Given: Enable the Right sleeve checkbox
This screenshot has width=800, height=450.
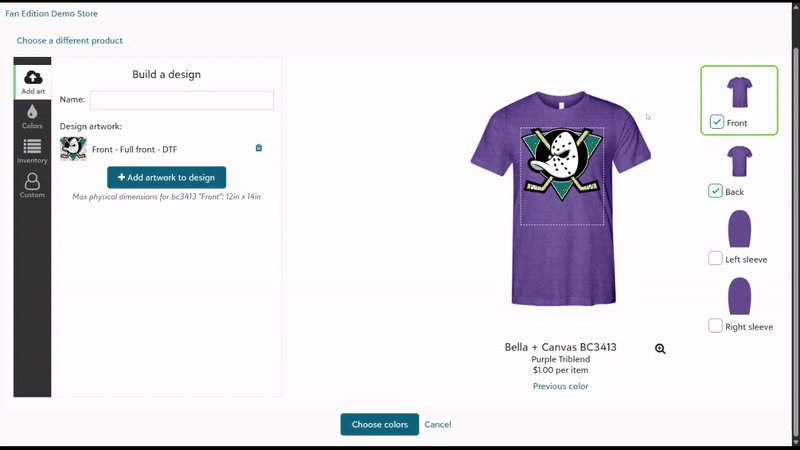Looking at the screenshot, I should 716,326.
